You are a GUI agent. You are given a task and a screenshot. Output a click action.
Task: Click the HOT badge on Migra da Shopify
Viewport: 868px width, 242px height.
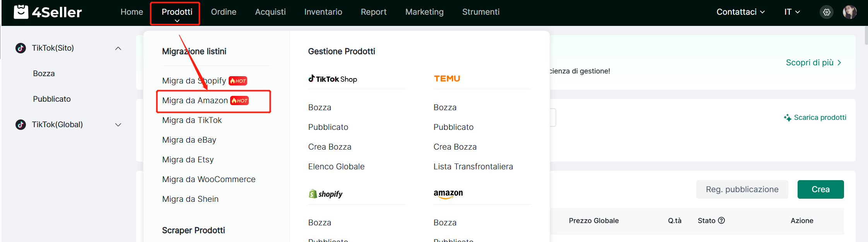238,81
